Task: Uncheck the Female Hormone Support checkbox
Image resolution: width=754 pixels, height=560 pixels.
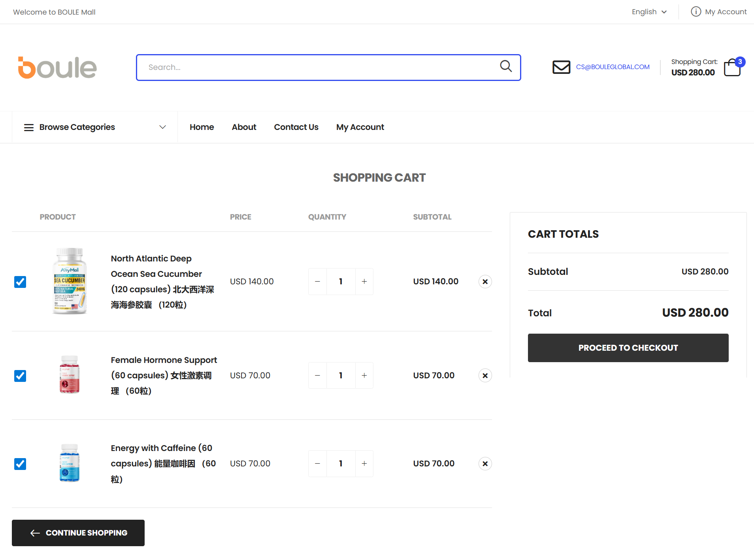Action: point(20,376)
